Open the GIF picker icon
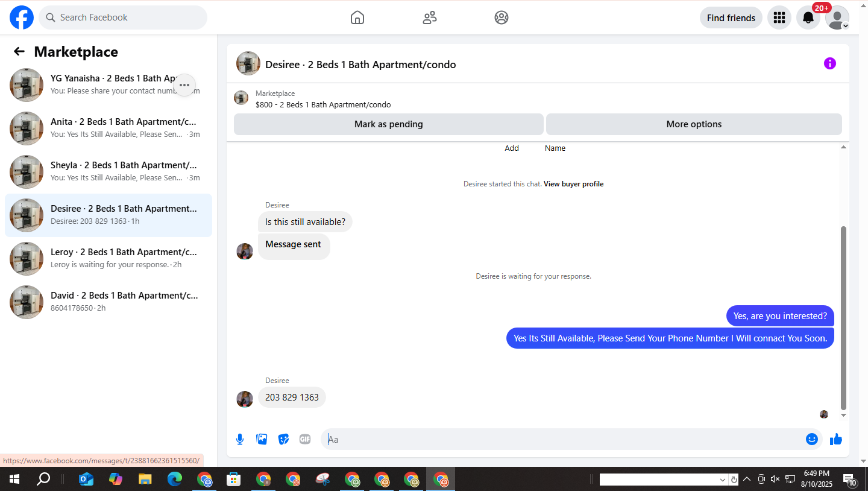This screenshot has width=868, height=491. click(305, 439)
